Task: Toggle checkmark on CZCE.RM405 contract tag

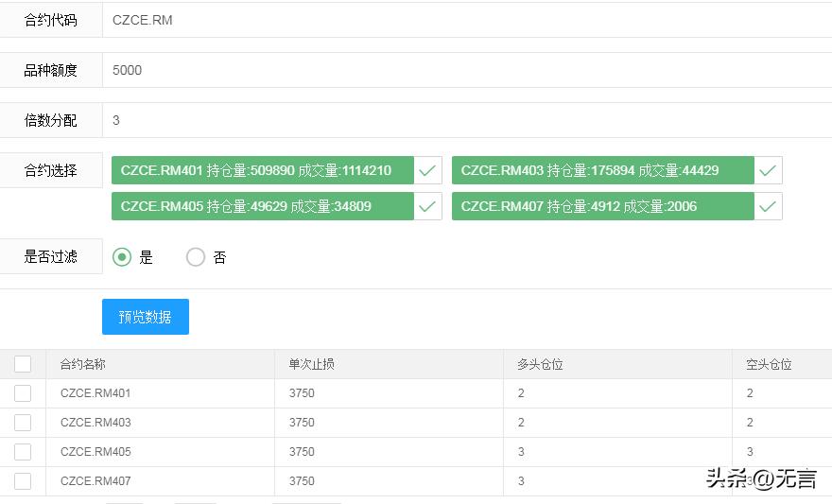Action: coord(428,206)
